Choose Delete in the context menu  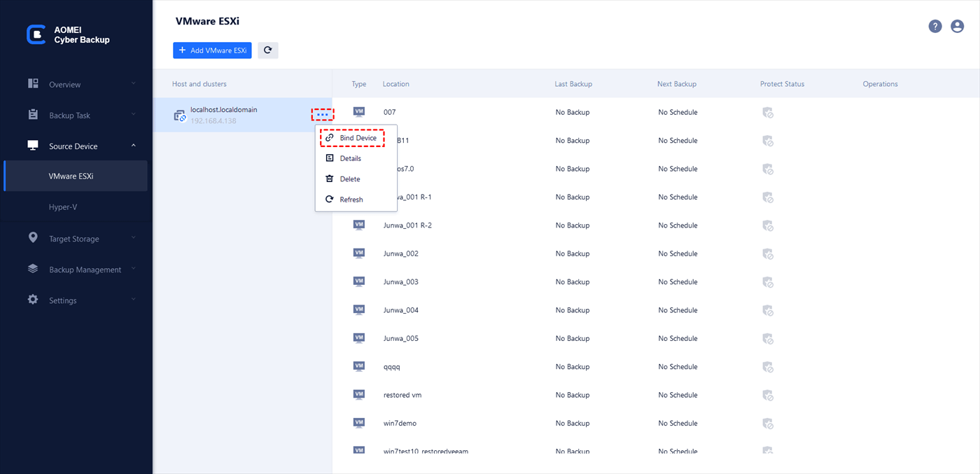[350, 179]
